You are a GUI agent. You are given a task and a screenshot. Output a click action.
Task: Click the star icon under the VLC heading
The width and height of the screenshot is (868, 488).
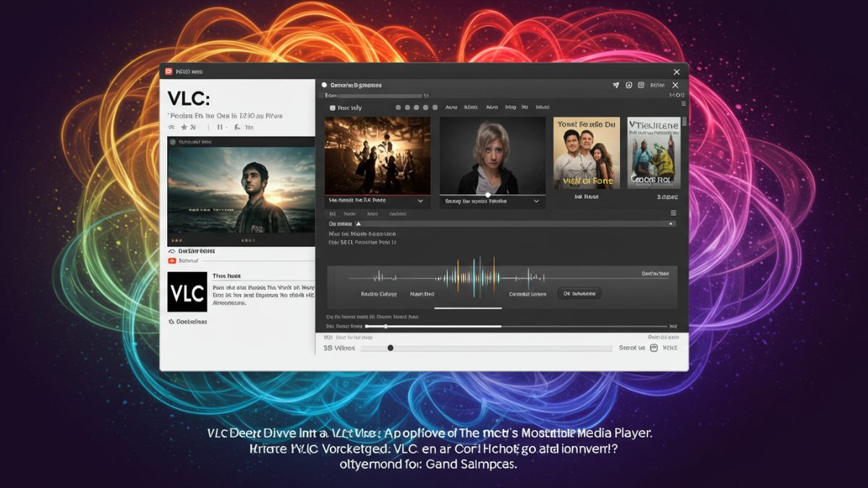point(184,127)
